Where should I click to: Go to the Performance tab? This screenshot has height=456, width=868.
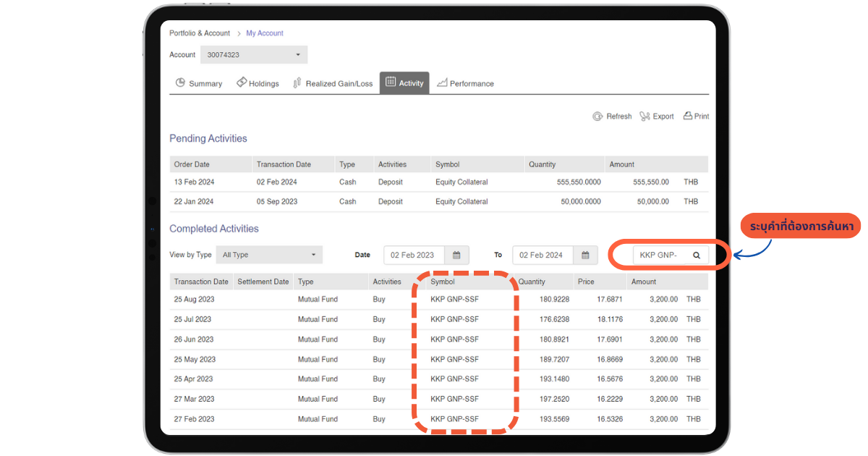point(465,83)
